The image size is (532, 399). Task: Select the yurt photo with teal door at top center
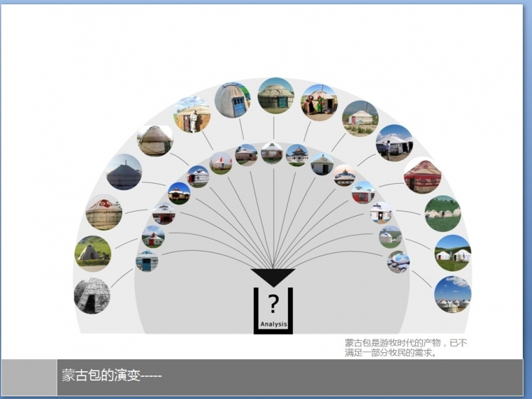pyautogui.click(x=276, y=96)
